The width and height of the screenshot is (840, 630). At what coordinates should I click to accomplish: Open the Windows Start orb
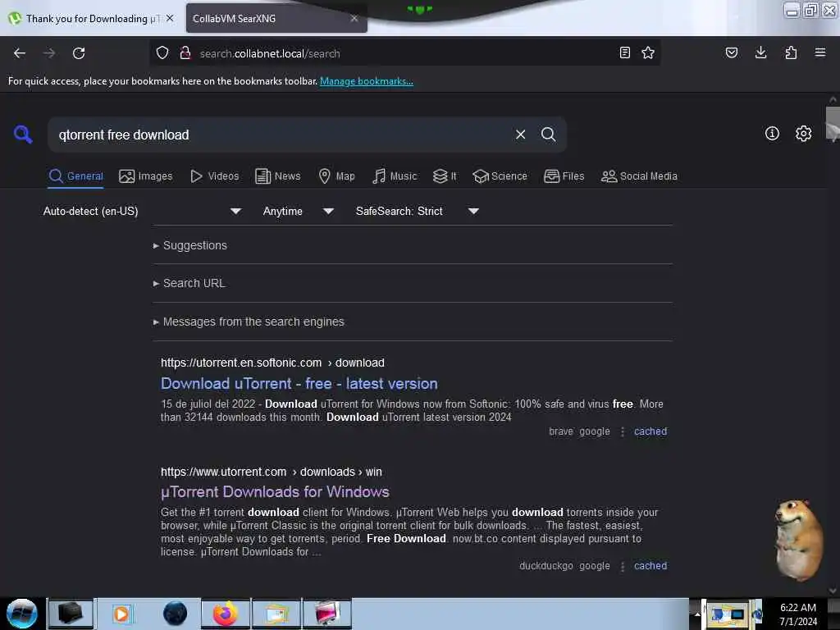[x=22, y=614]
